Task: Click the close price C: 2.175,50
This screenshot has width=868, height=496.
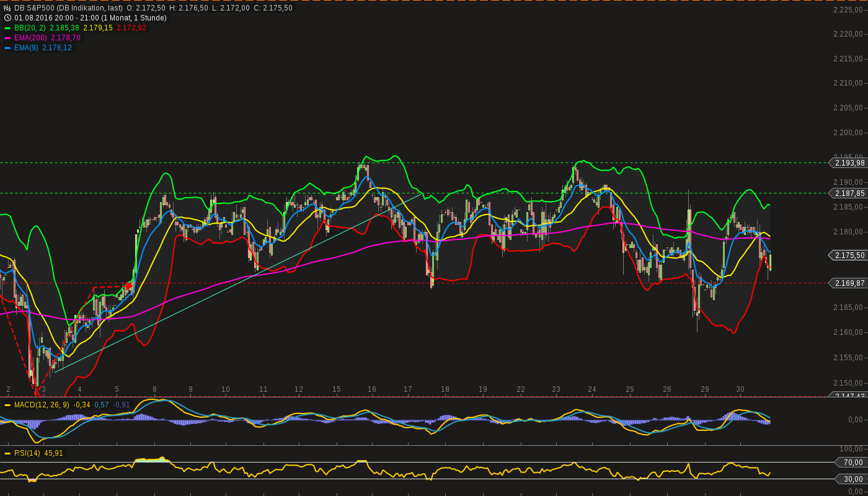Action: click(x=273, y=8)
